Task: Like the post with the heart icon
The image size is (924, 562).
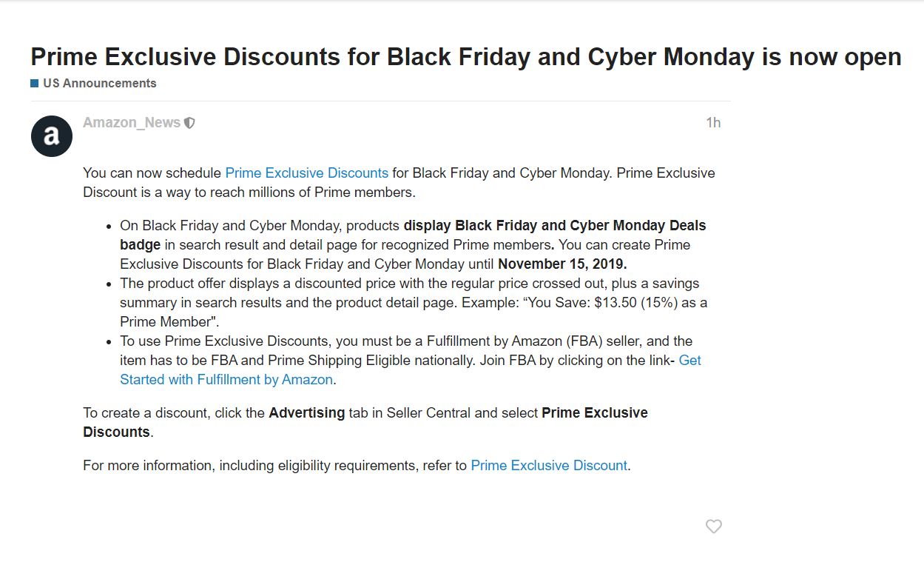Action: [x=713, y=526]
